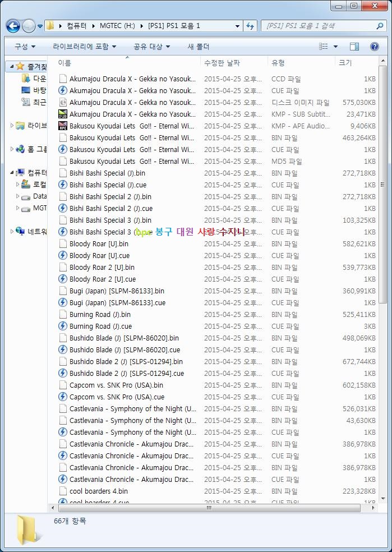Expand the 로컬 디스크 drive node
The width and height of the screenshot is (392, 552).
(x=17, y=184)
